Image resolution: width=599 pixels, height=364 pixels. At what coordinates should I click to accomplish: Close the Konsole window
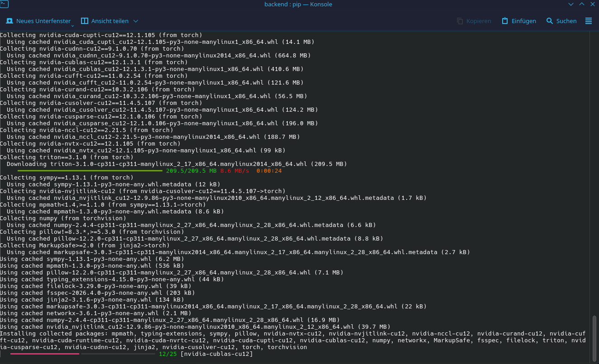click(593, 4)
